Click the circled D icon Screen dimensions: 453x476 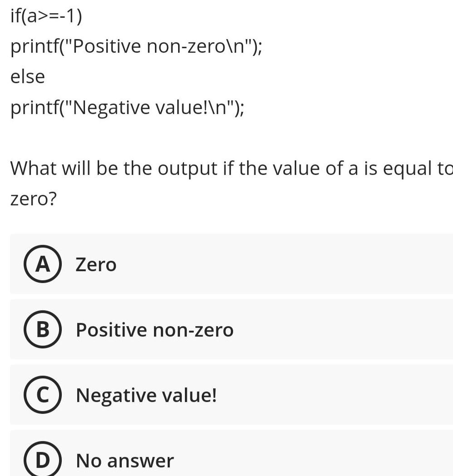tap(42, 460)
